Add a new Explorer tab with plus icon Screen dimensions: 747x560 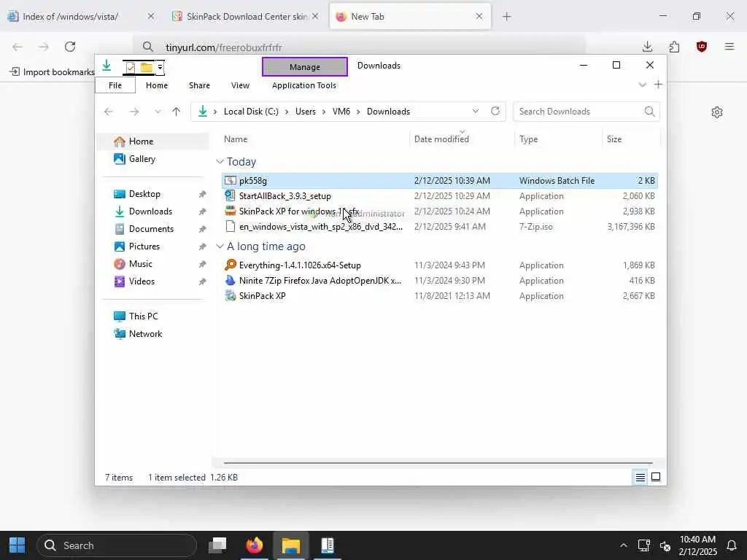(x=658, y=85)
